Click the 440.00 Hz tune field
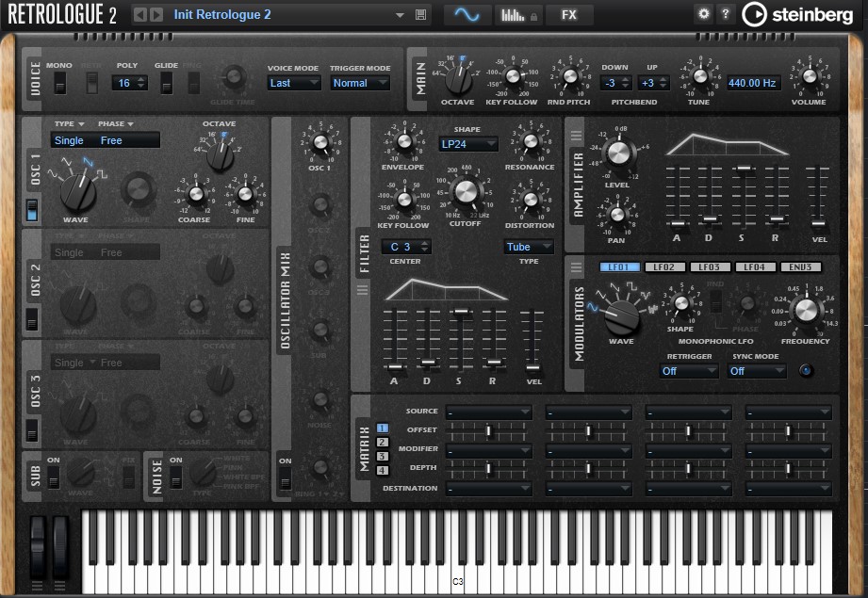The image size is (868, 598). [752, 83]
